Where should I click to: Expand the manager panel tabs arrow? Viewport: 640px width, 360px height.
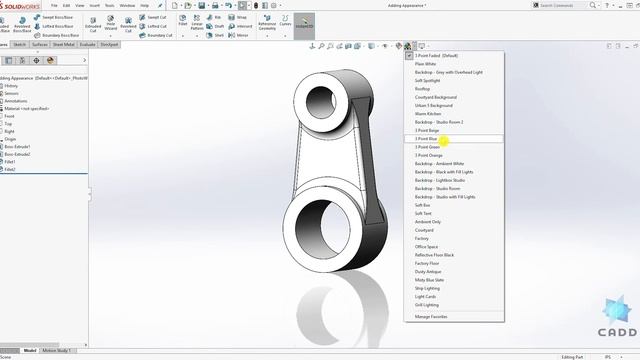tap(84, 60)
